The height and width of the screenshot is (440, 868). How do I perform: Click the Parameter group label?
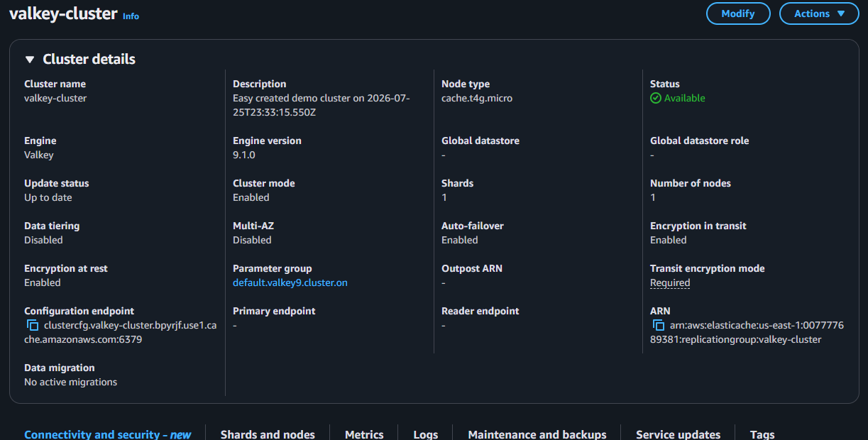click(273, 268)
